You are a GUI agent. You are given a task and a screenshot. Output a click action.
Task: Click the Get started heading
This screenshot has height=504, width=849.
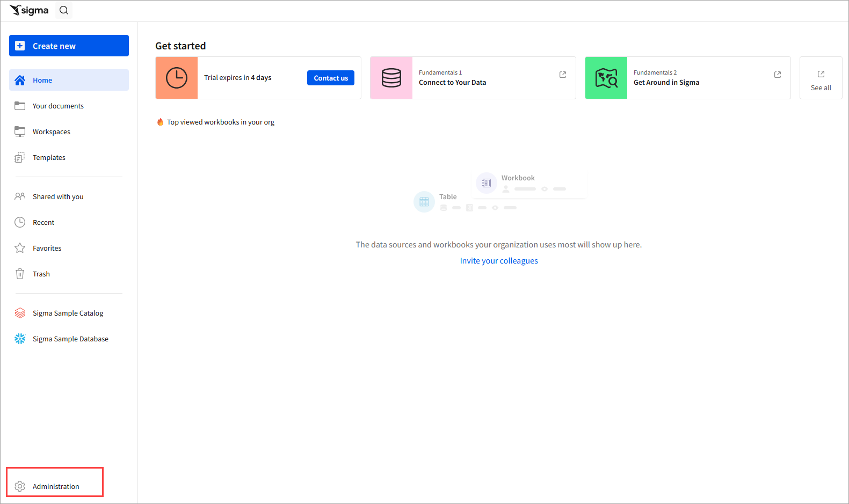click(x=180, y=46)
